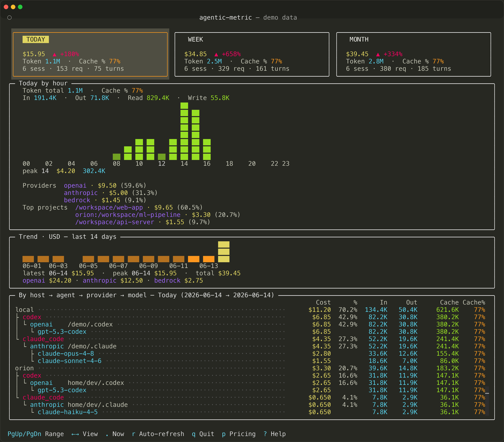This screenshot has width=504, height=442.
Task: Select the claude-opus-4-8 model row
Action: point(250,354)
